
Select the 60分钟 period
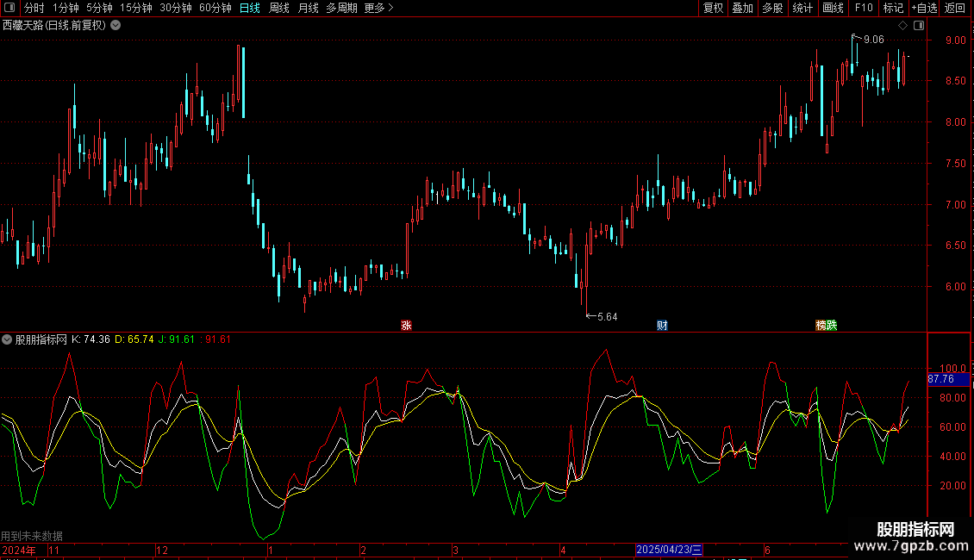pyautogui.click(x=215, y=8)
